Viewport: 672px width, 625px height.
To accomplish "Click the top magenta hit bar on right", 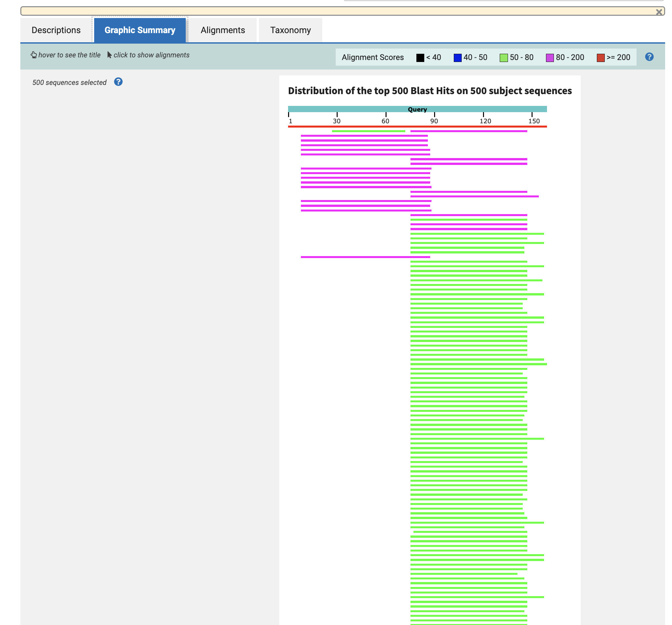I will 469,131.
